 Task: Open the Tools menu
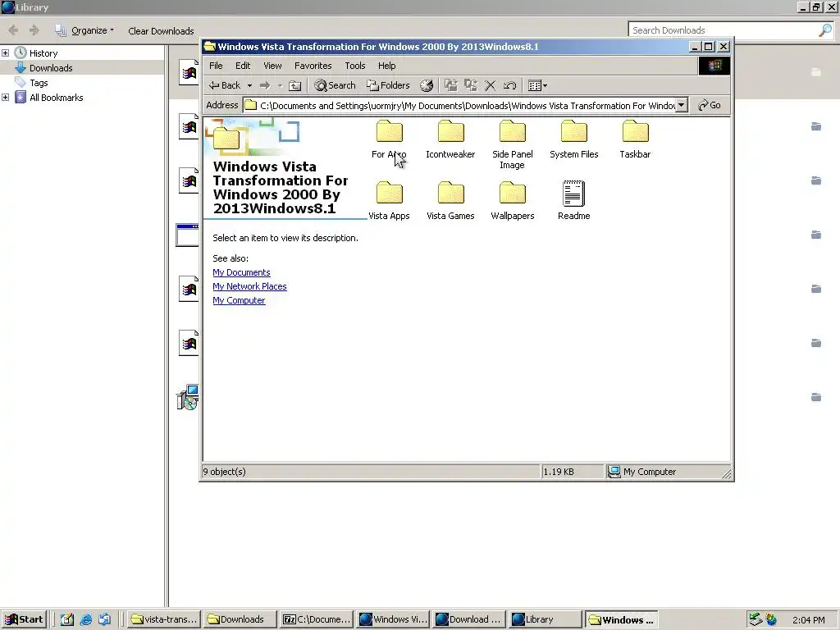[x=354, y=66]
